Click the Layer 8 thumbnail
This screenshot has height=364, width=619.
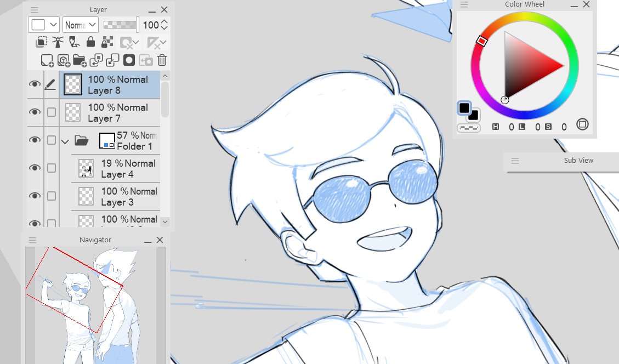point(73,84)
